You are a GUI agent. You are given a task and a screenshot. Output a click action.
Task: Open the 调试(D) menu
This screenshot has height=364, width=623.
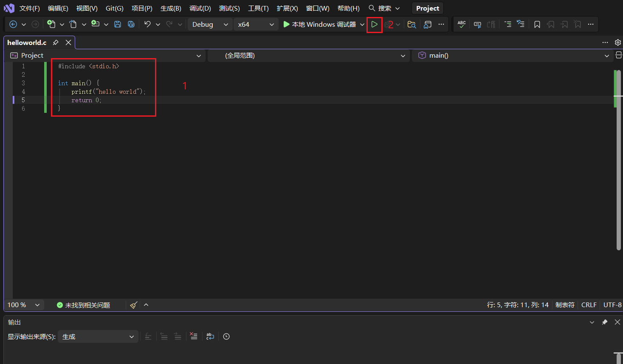[x=200, y=8]
